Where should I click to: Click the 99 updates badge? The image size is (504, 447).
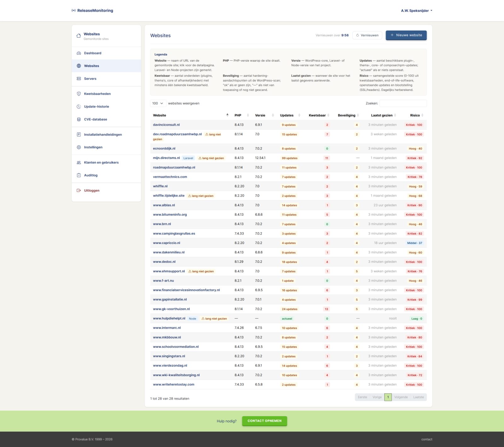[x=289, y=158]
